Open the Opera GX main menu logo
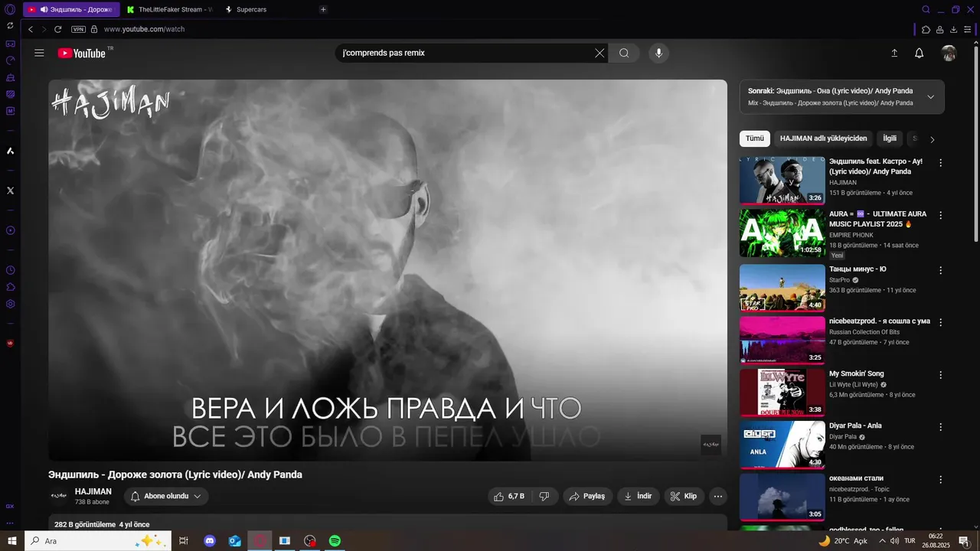980x551 pixels. 10,10
